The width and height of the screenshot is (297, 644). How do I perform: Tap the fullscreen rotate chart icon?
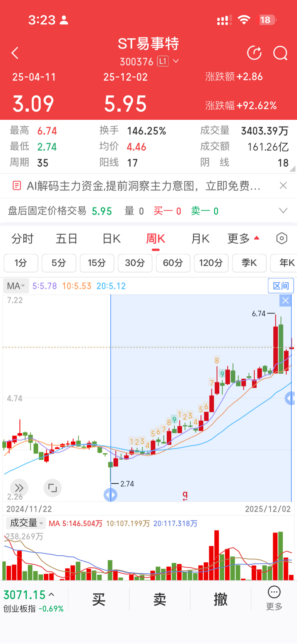click(x=53, y=488)
